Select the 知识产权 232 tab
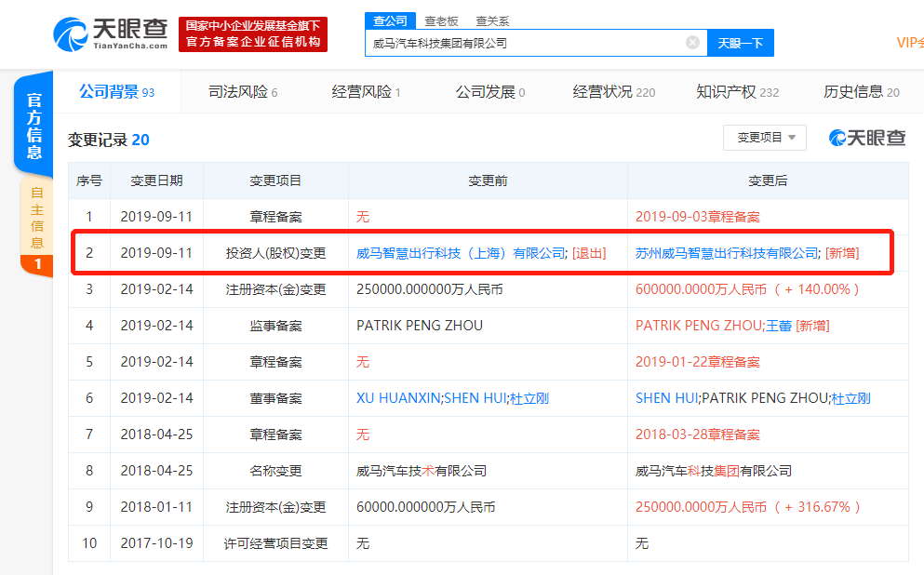 pyautogui.click(x=736, y=91)
